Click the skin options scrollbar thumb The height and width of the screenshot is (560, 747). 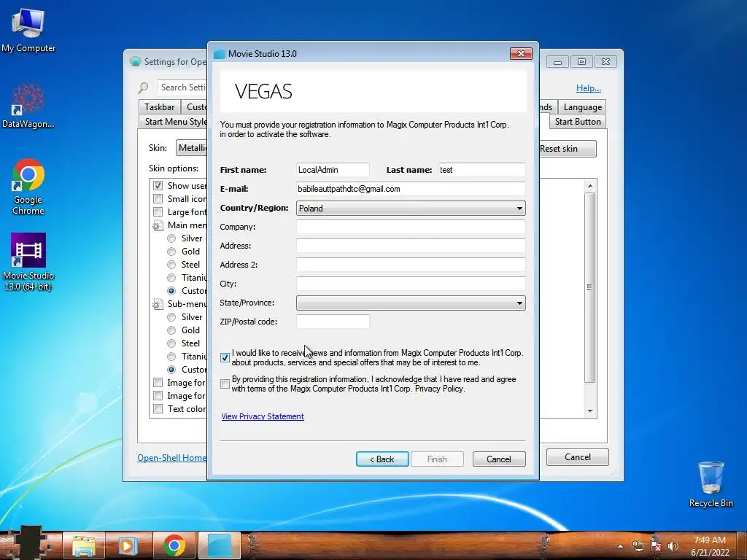click(589, 287)
